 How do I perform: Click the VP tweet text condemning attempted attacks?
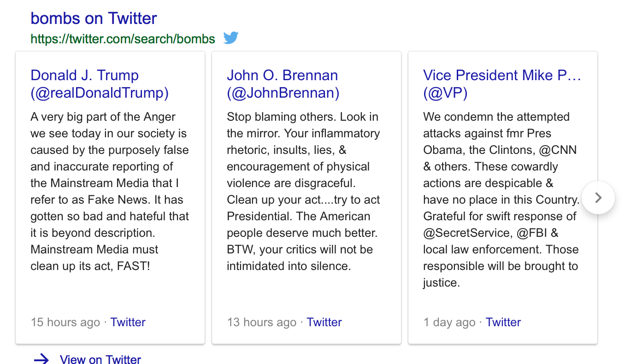[501, 200]
